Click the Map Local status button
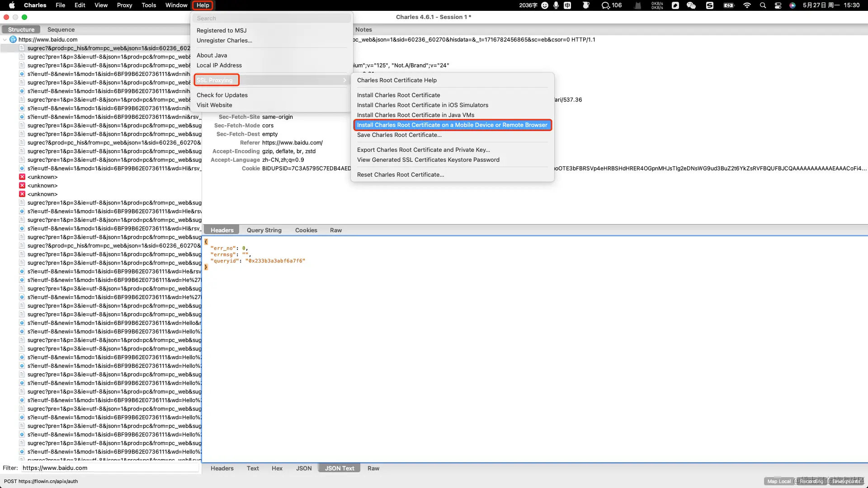This screenshot has height=488, width=868. 779,482
